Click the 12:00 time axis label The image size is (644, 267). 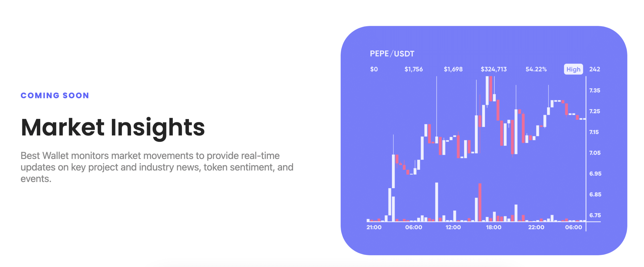pos(453,227)
